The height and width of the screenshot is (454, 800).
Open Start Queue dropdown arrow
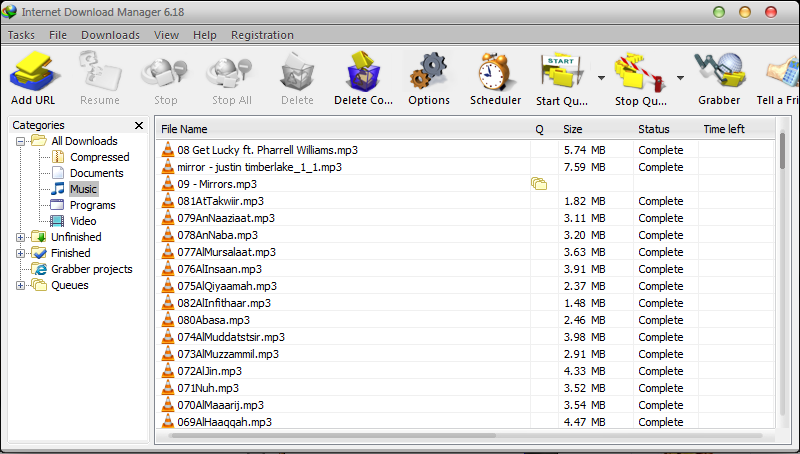601,78
